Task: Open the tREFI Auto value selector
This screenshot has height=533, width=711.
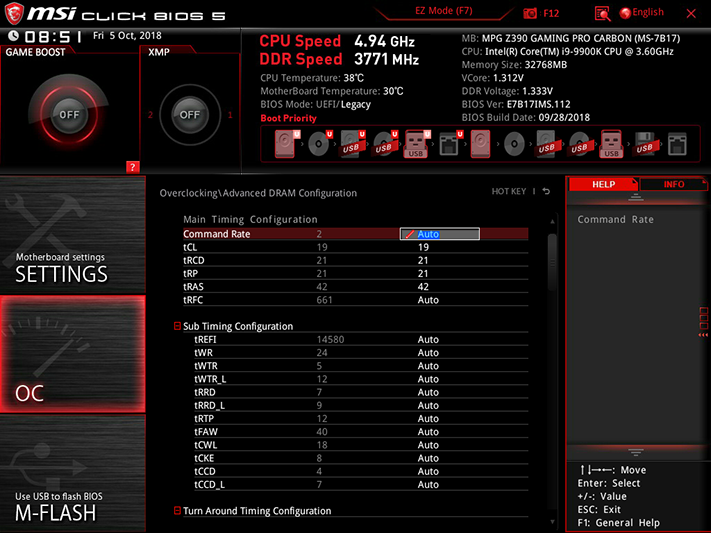Action: pyautogui.click(x=428, y=339)
